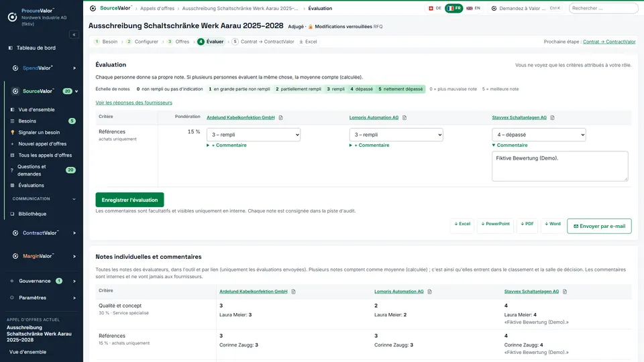
Task: Open the Bibliothèque entry
Action: coord(32,214)
